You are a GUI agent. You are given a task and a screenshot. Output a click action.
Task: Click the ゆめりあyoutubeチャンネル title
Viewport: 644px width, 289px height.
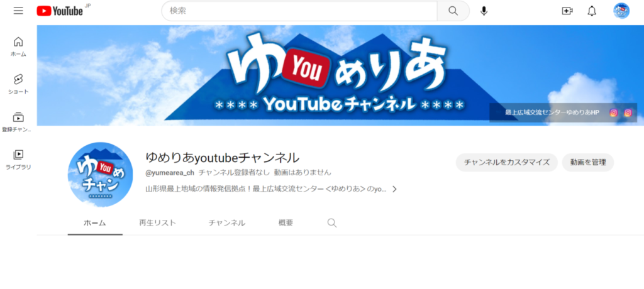(223, 157)
